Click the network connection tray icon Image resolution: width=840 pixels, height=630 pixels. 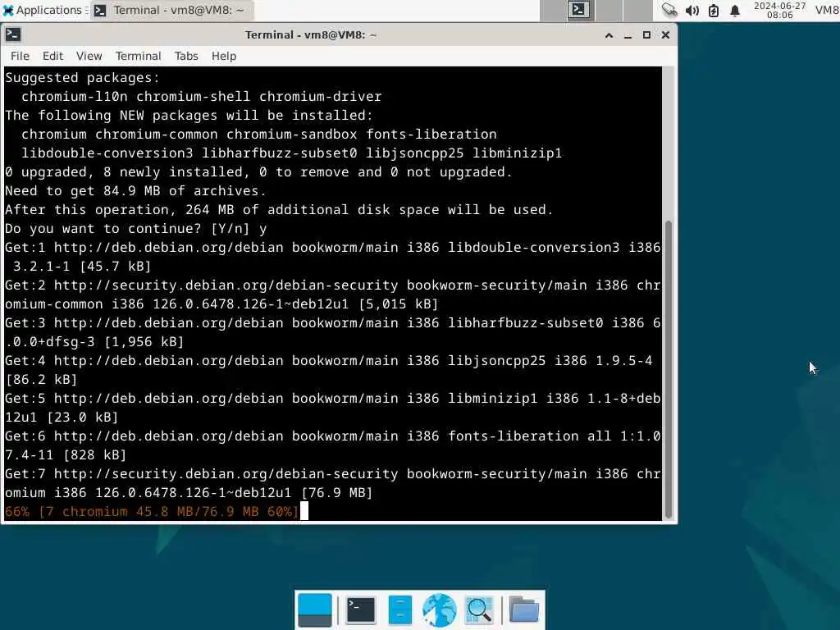[x=669, y=10]
